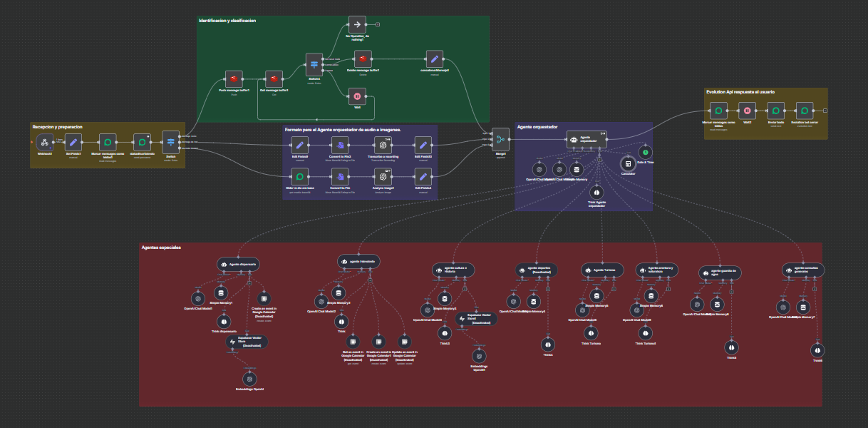Select the No Operation, do nothing node
The width and height of the screenshot is (868, 428).
358,24
